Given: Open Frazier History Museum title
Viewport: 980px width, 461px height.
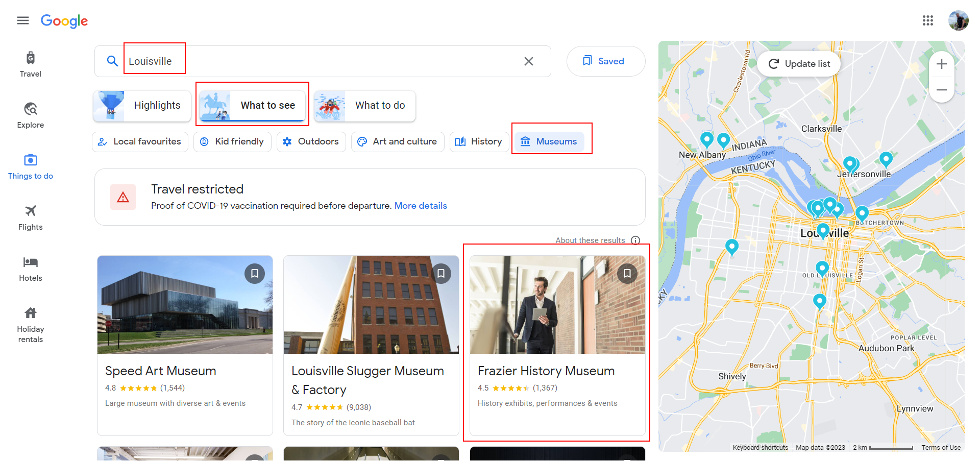Looking at the screenshot, I should (x=546, y=371).
